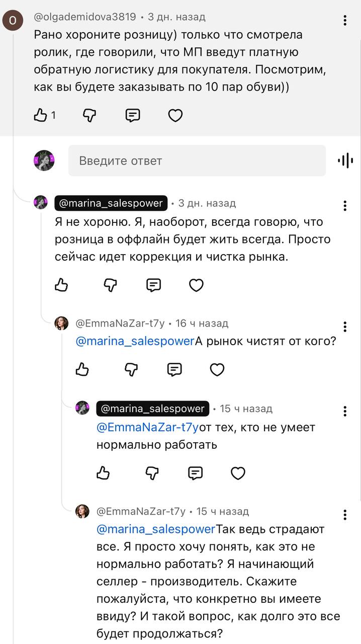
Task: Like the "от тех, кто не умеет" reply
Action: point(103,473)
